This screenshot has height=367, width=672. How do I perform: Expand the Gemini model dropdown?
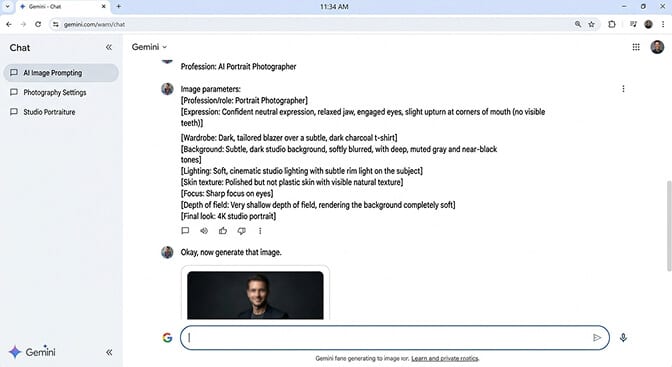click(149, 47)
